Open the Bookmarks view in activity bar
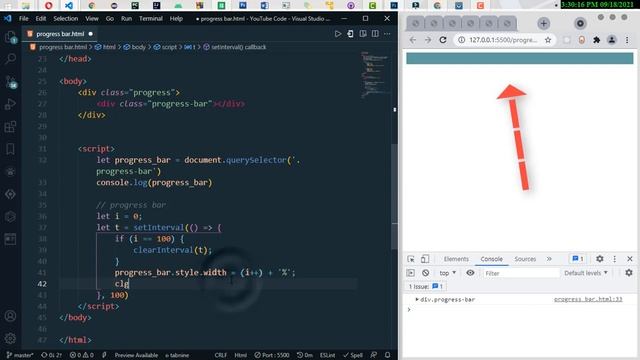Screen dimensions: 640x360 point(11,149)
